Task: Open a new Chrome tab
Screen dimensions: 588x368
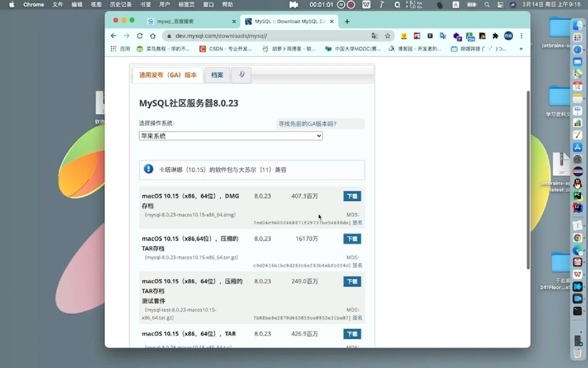Action: coord(347,21)
